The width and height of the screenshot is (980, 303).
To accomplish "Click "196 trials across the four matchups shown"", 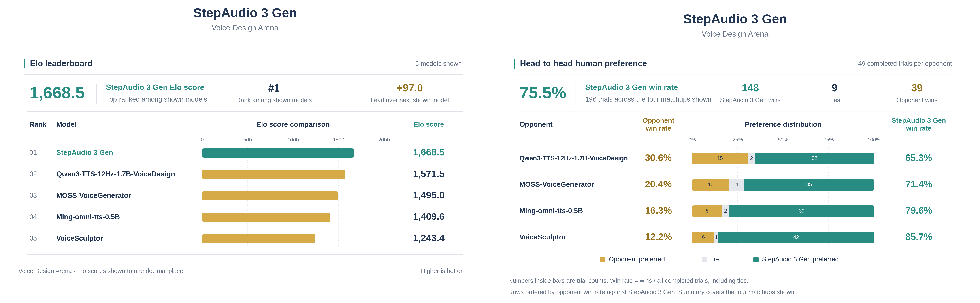I will click(x=648, y=99).
